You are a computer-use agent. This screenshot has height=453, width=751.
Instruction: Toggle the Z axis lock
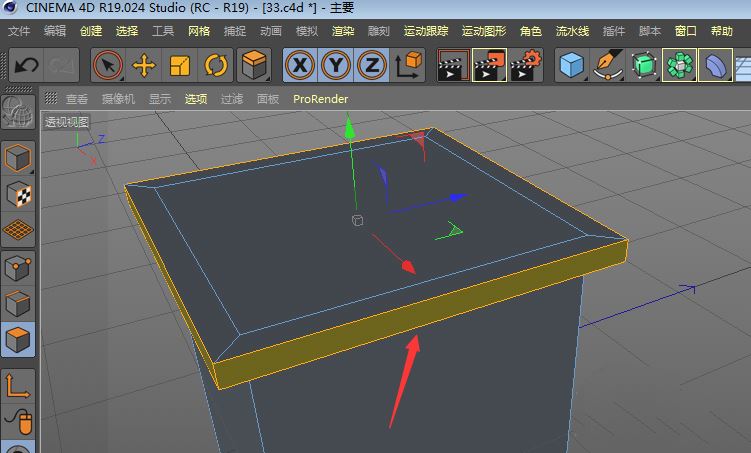pos(372,65)
